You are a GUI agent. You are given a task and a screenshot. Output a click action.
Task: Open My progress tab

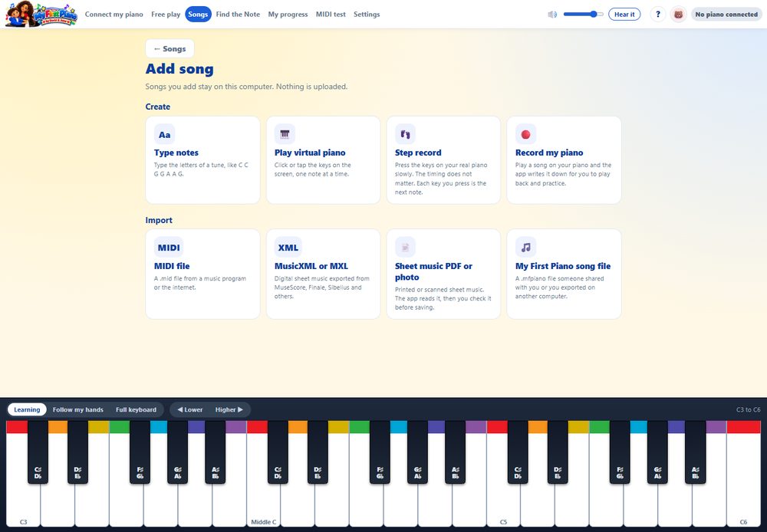[x=288, y=14]
